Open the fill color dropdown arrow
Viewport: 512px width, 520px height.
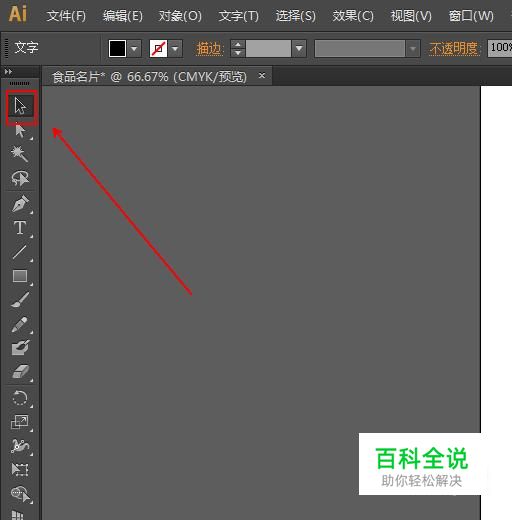[134, 49]
